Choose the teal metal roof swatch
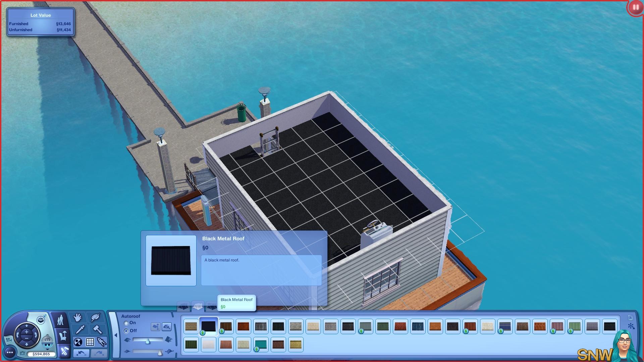The image size is (644, 362). point(261,345)
